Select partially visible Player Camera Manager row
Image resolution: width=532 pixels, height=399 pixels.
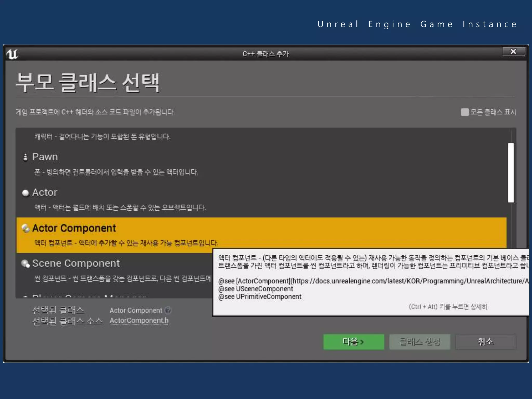point(88,296)
